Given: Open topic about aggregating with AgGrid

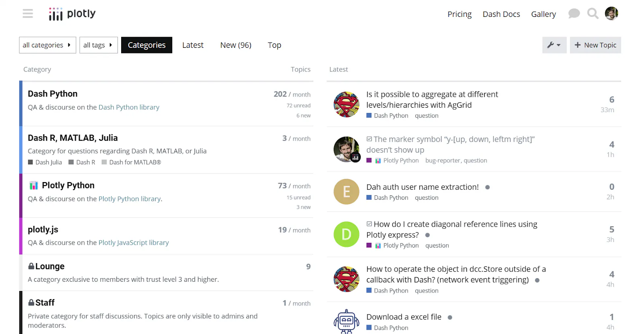Looking at the screenshot, I should pos(432,100).
